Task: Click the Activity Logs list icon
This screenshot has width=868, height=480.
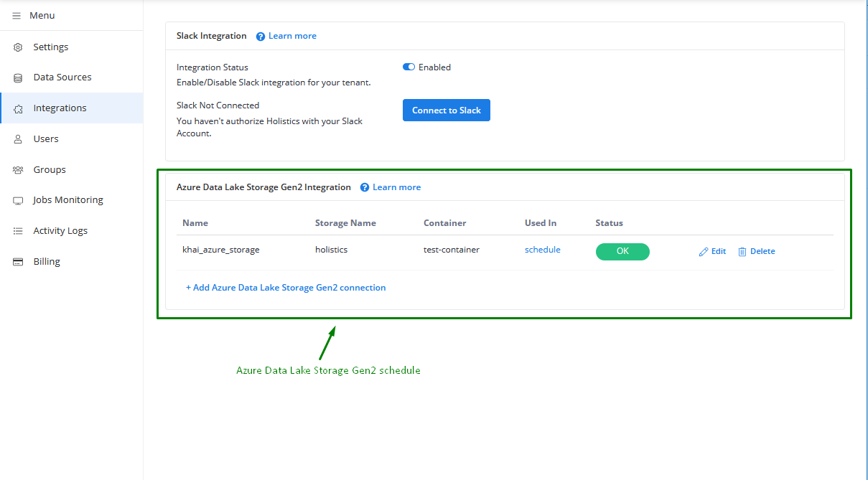Action: coord(18,231)
